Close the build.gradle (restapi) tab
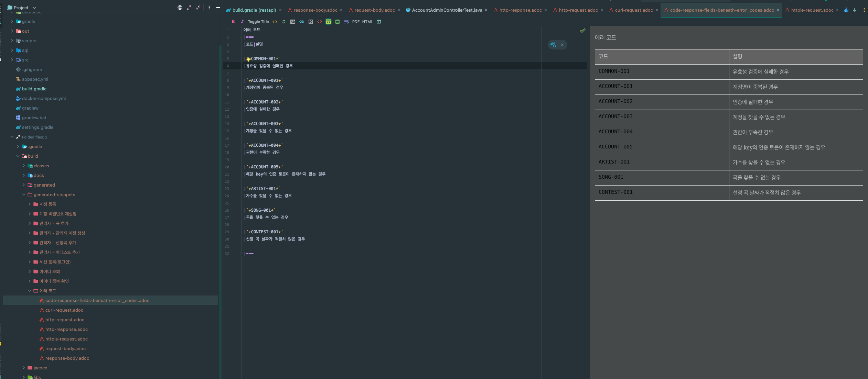 point(280,10)
